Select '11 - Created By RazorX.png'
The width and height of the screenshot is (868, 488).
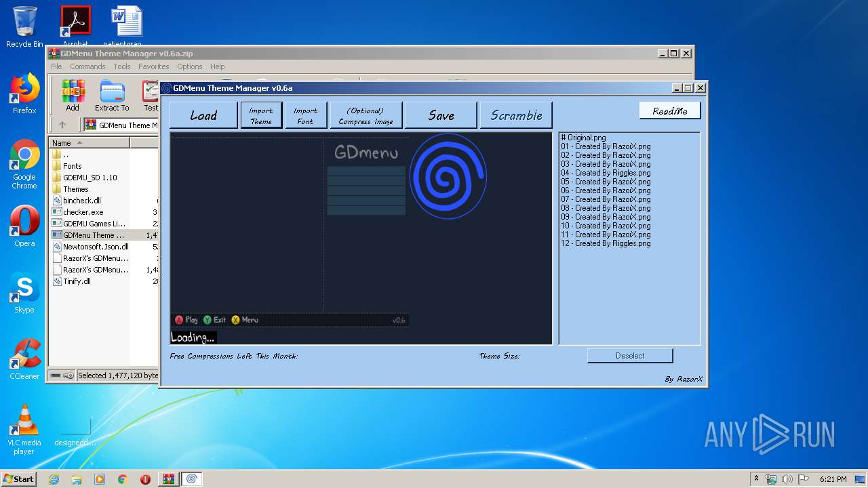click(606, 235)
